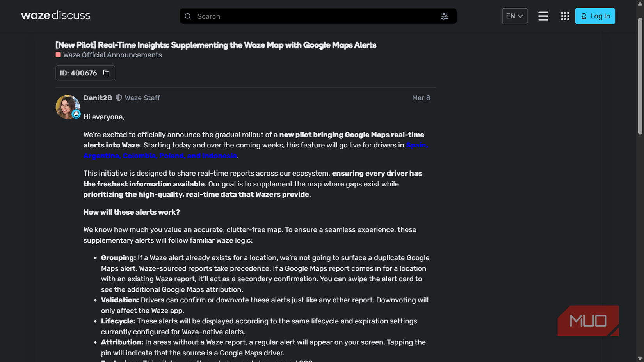The height and width of the screenshot is (362, 644).
Task: Click the Mar 8 post date
Action: pyautogui.click(x=421, y=98)
